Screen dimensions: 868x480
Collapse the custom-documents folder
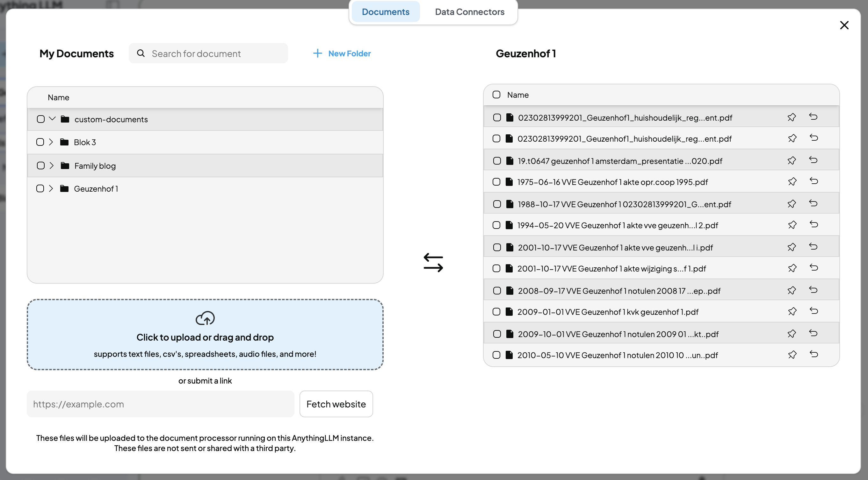click(52, 119)
